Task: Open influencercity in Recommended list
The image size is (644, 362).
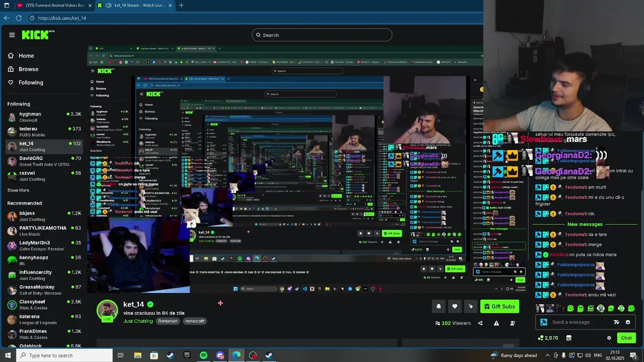Action: click(44, 275)
